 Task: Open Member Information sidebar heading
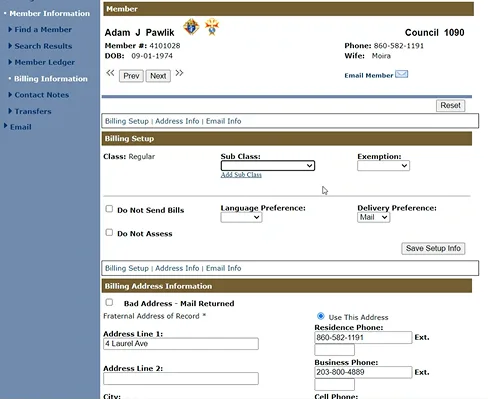[50, 13]
